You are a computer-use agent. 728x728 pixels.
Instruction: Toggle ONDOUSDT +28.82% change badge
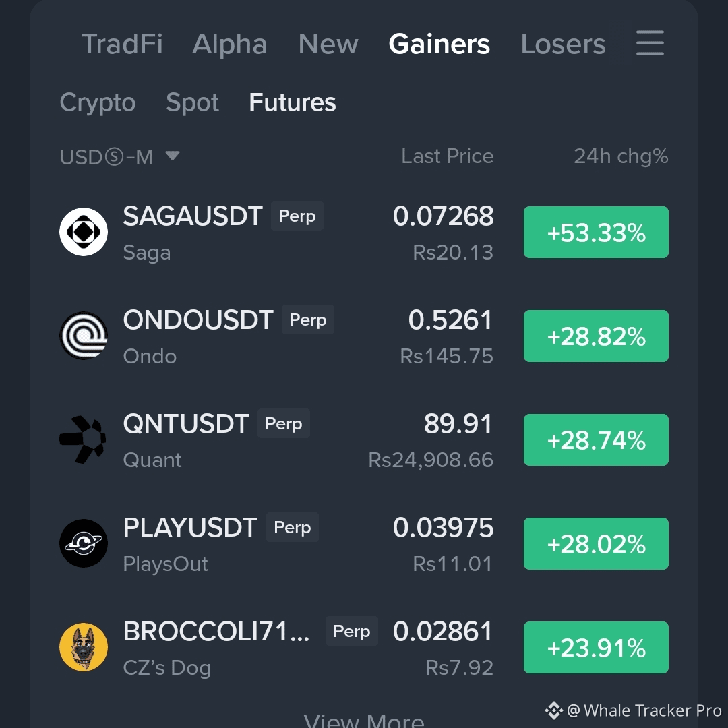click(596, 336)
